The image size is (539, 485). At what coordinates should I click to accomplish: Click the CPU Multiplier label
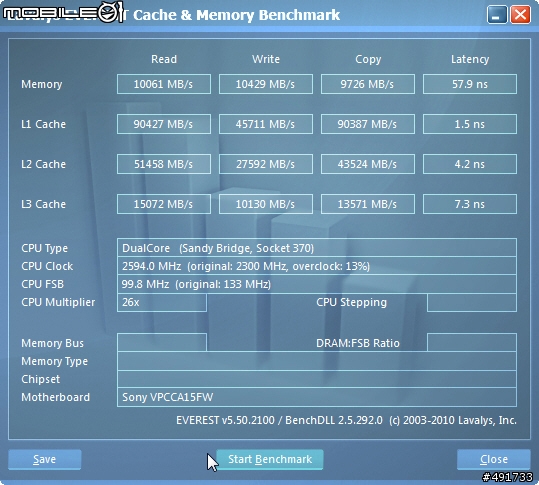(58, 302)
